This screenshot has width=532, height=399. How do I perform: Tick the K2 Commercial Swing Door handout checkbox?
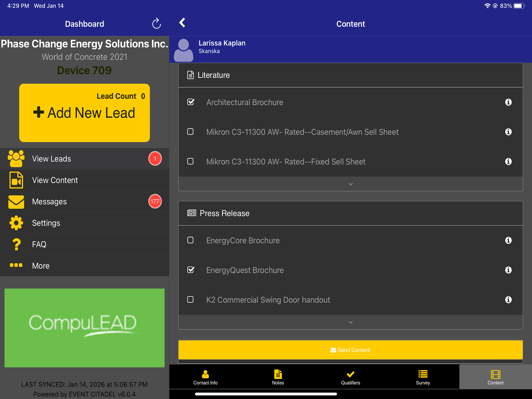click(x=190, y=299)
